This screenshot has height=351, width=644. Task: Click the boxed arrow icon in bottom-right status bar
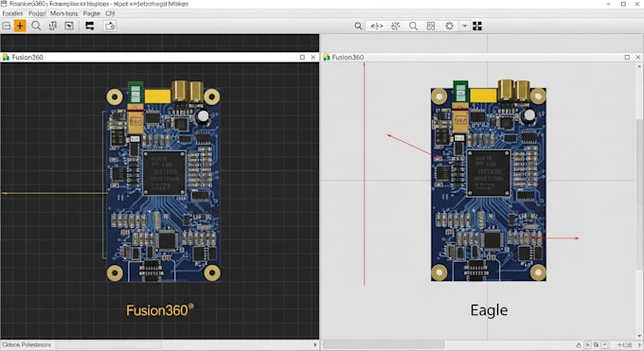pyautogui.click(x=587, y=344)
